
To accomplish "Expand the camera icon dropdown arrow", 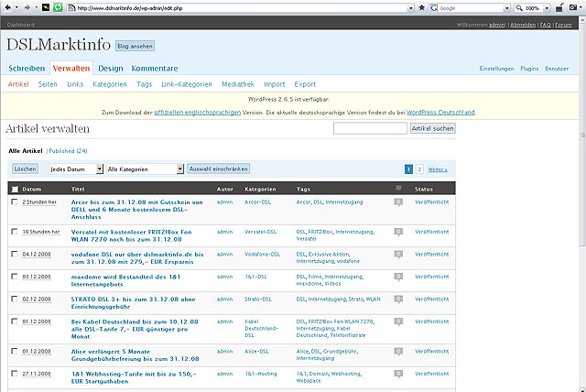I will [x=582, y=7].
